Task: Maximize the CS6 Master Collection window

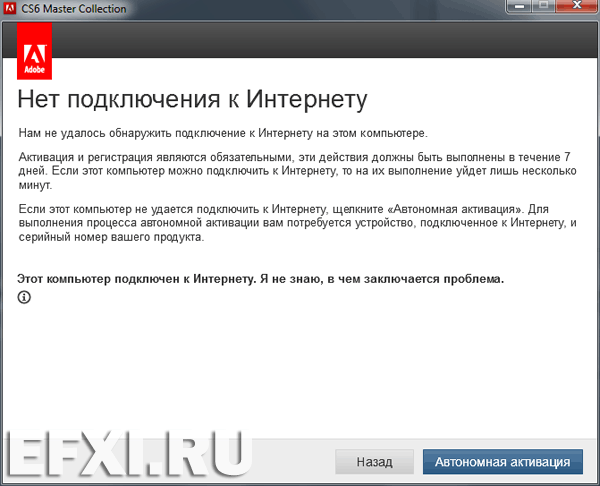Action: click(544, 7)
